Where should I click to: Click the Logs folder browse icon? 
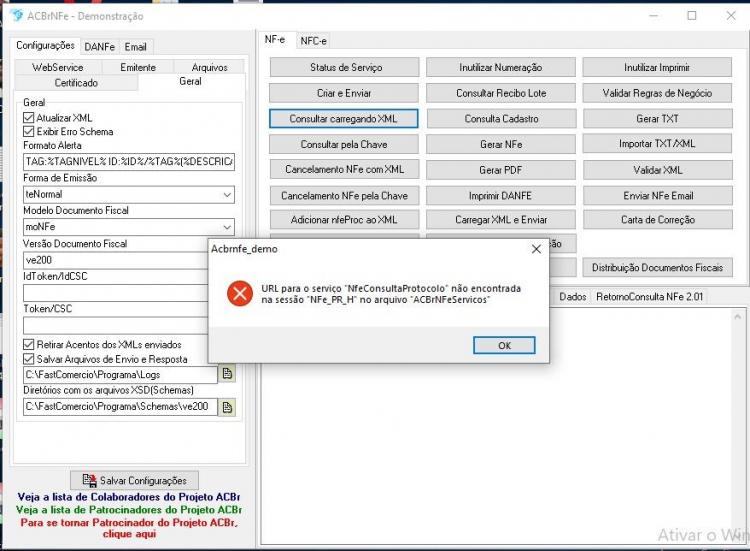click(x=227, y=374)
